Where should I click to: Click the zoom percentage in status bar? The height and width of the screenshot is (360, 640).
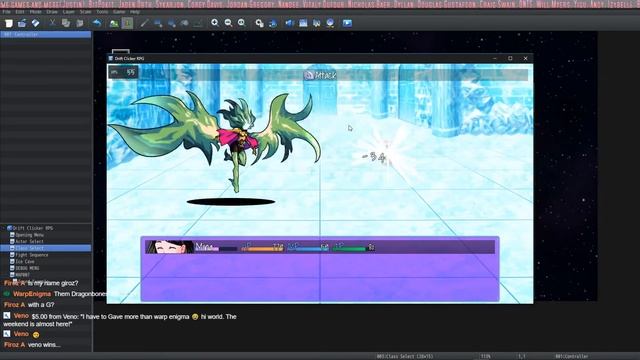pyautogui.click(x=485, y=356)
